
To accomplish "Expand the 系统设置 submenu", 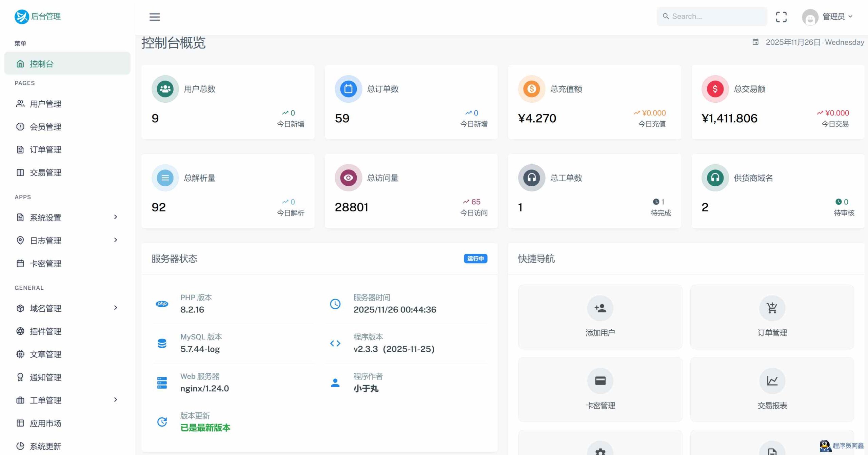I will (x=116, y=217).
